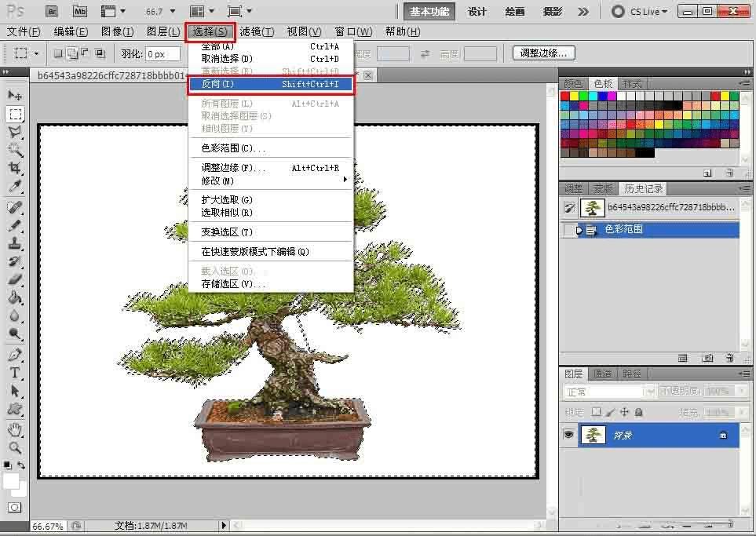The height and width of the screenshot is (536, 756).
Task: Open the 66.7 zoom level dropdown
Action: pos(163,11)
